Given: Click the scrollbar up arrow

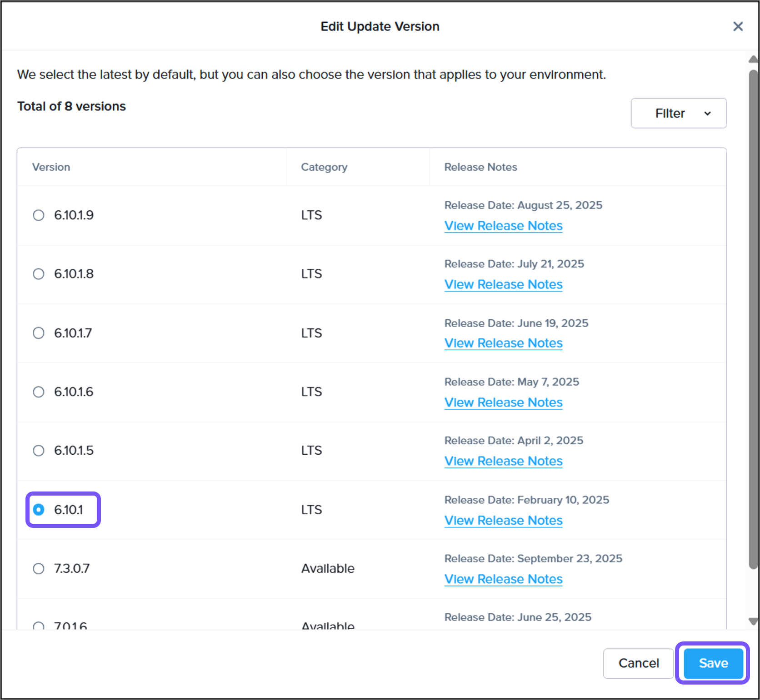Looking at the screenshot, I should point(753,59).
